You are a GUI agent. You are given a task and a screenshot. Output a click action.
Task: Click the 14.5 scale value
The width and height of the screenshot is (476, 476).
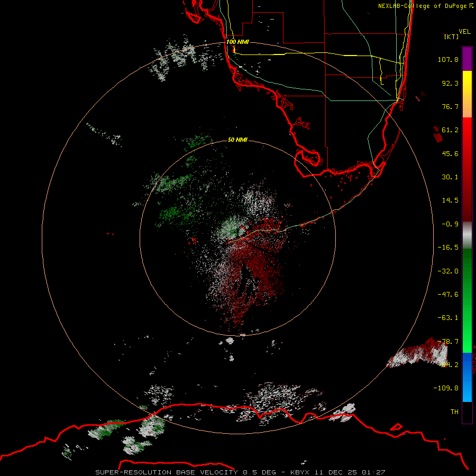click(x=450, y=200)
